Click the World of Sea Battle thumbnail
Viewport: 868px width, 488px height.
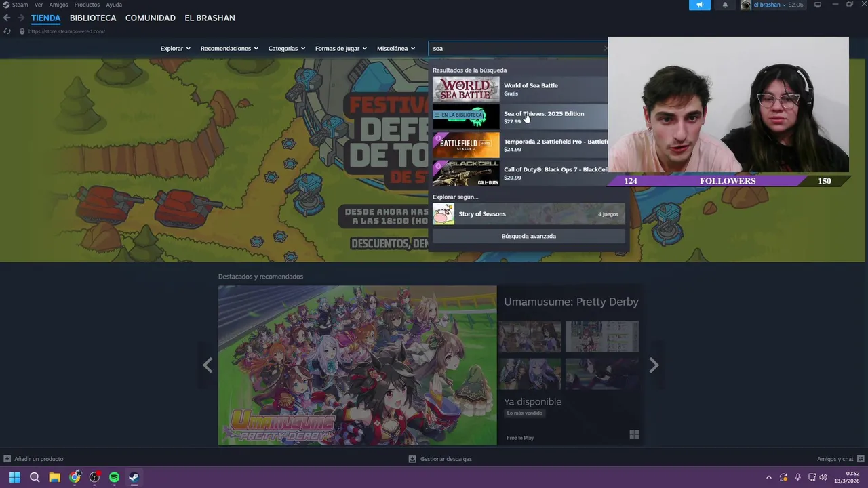point(466,89)
